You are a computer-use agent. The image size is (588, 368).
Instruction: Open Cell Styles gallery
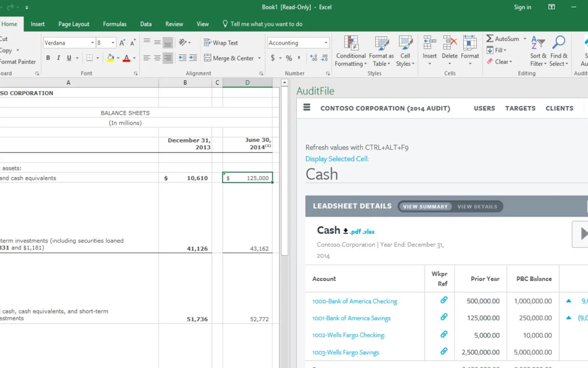tap(405, 52)
